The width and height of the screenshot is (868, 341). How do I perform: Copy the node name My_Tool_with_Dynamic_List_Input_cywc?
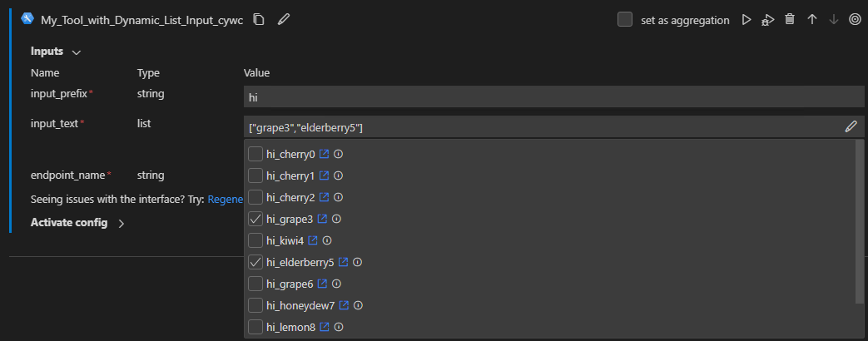point(259,20)
